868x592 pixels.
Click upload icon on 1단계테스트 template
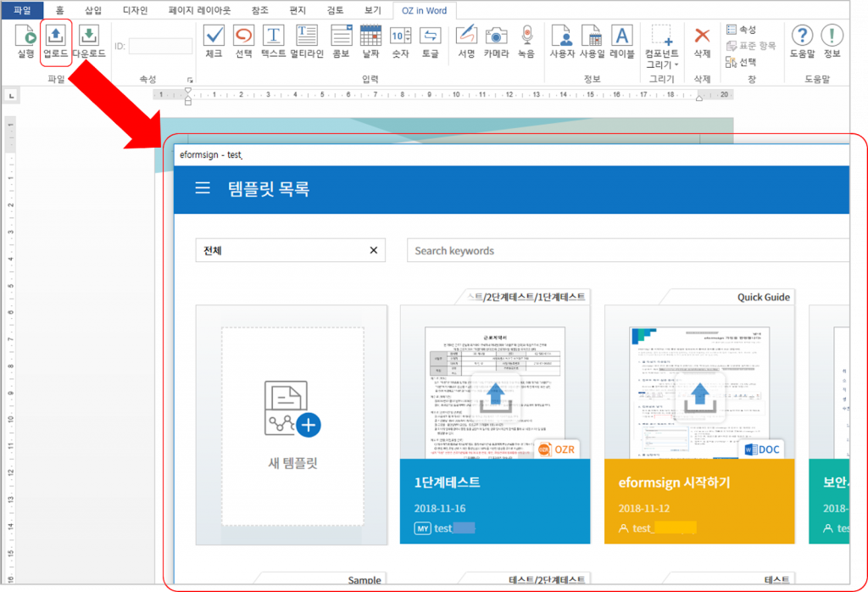pyautogui.click(x=495, y=398)
